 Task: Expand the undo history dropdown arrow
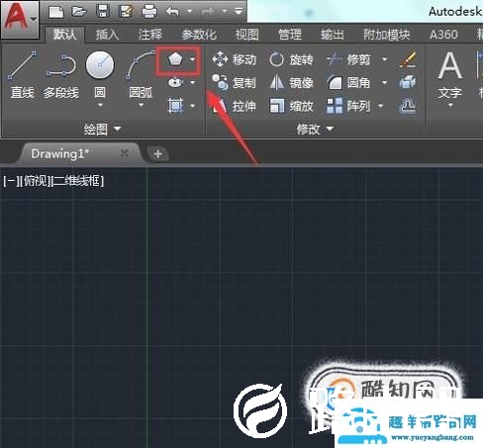click(x=190, y=12)
